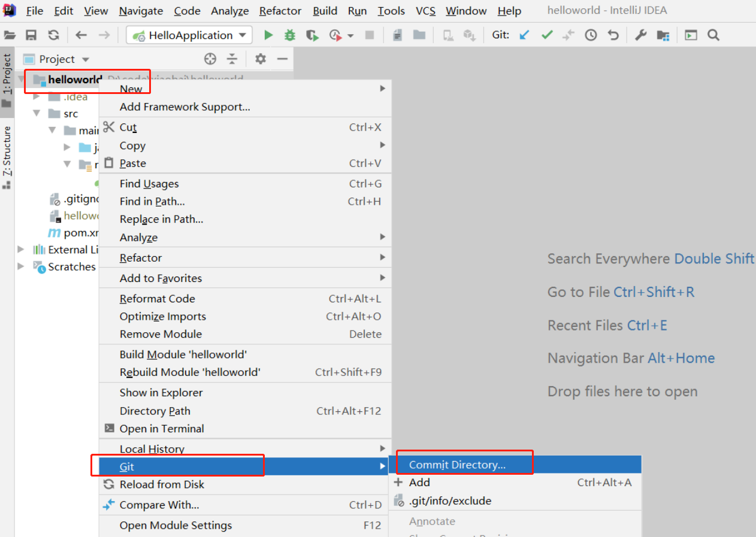Select Compare With... in the context menu
The width and height of the screenshot is (756, 537).
[245, 505]
